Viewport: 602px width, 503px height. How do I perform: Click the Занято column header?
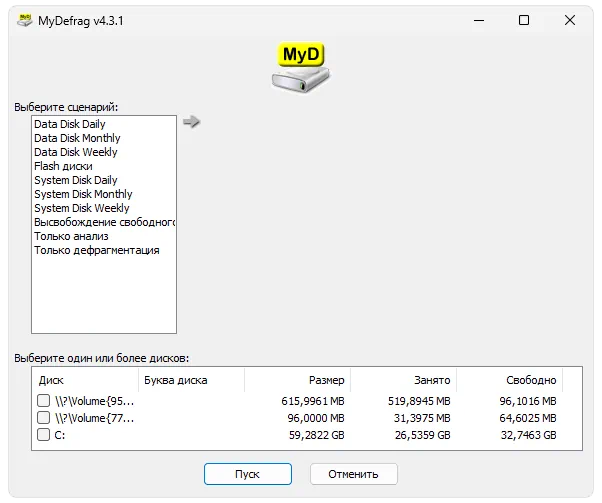tap(404, 380)
